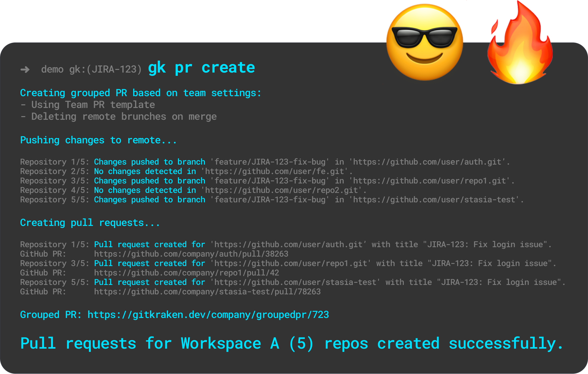Click the gk pr create command
Viewport: 588px width, 374px height.
201,67
